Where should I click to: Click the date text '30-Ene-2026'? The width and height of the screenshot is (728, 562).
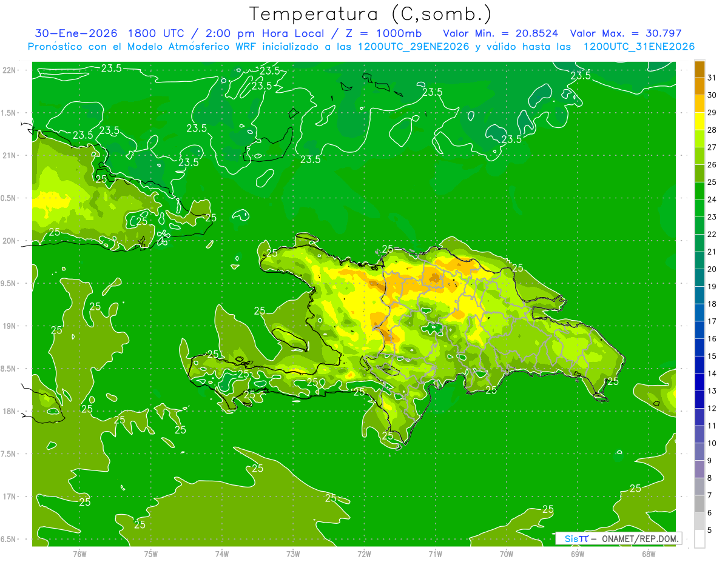(x=76, y=33)
